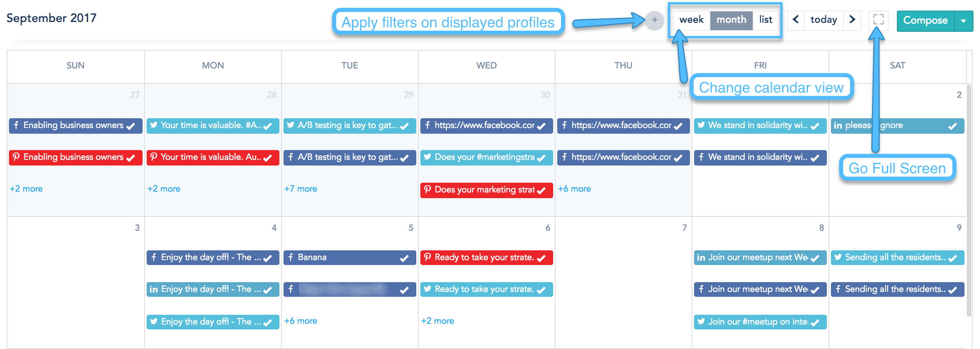Click Pinterest icon on red 'Ready to take your strate.' post
The height and width of the screenshot is (349, 980).
(427, 257)
